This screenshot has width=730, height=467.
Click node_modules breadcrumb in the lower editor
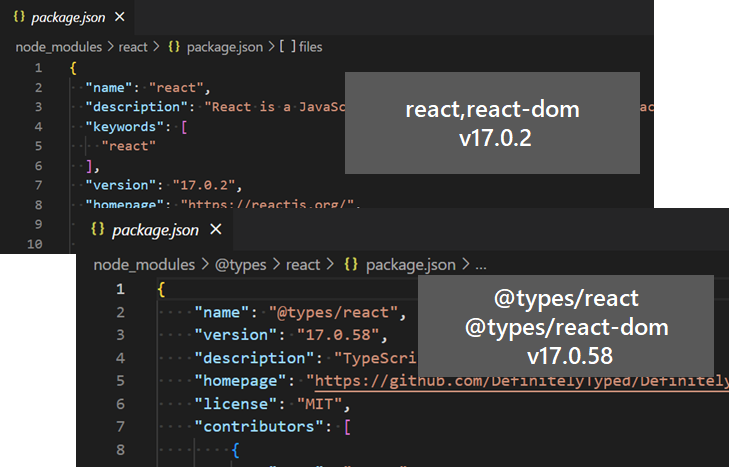(x=144, y=264)
